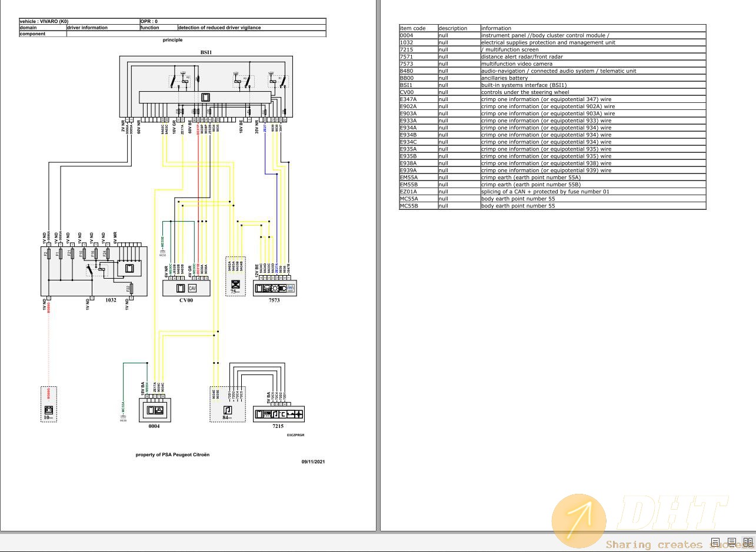Screen dimensions: 756x552
Task: Click 'OPR : 0' header cell
Action: (233, 21)
